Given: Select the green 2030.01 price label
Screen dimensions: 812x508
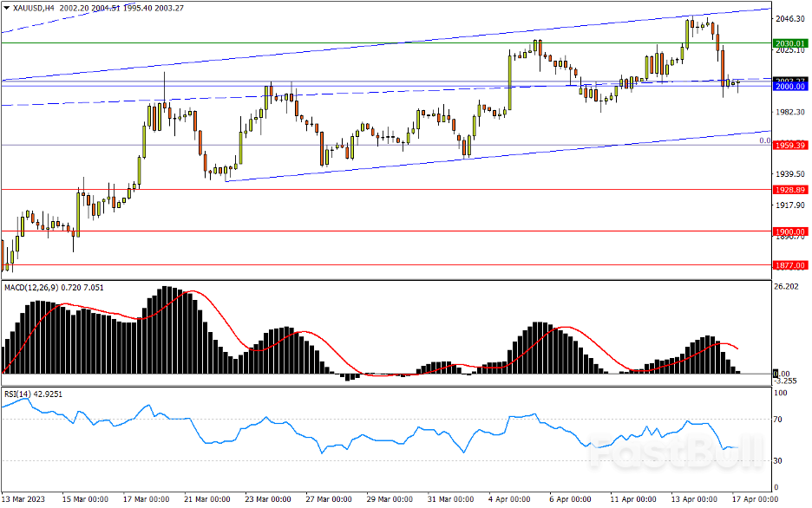Looking at the screenshot, I should tap(789, 42).
